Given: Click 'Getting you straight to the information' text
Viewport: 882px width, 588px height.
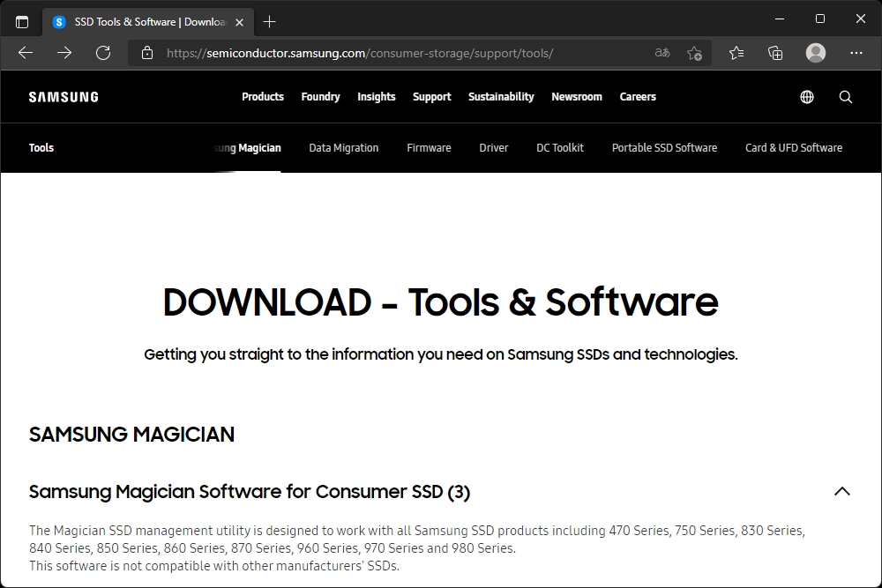Looking at the screenshot, I should pyautogui.click(x=440, y=354).
